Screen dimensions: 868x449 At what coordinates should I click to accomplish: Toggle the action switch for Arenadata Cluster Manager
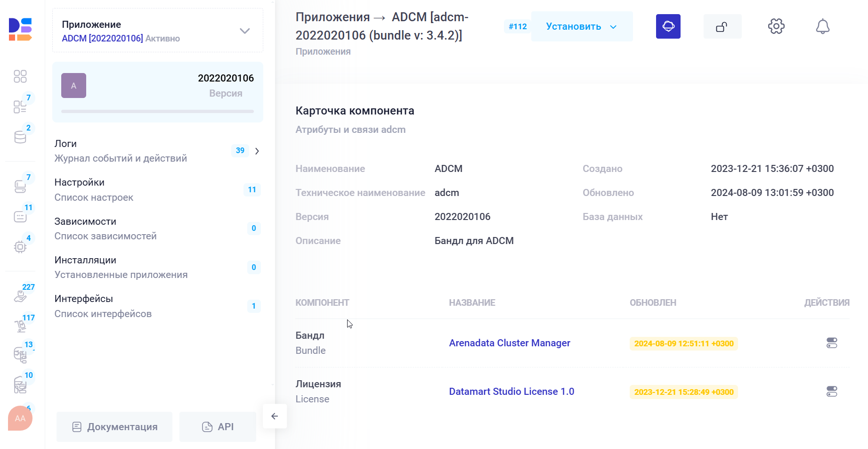pos(832,343)
